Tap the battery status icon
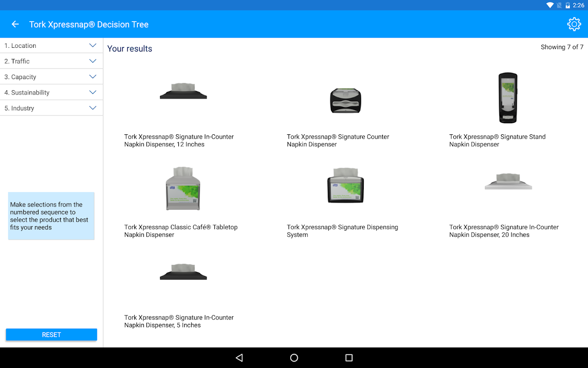This screenshot has height=368, width=588. [568, 5]
